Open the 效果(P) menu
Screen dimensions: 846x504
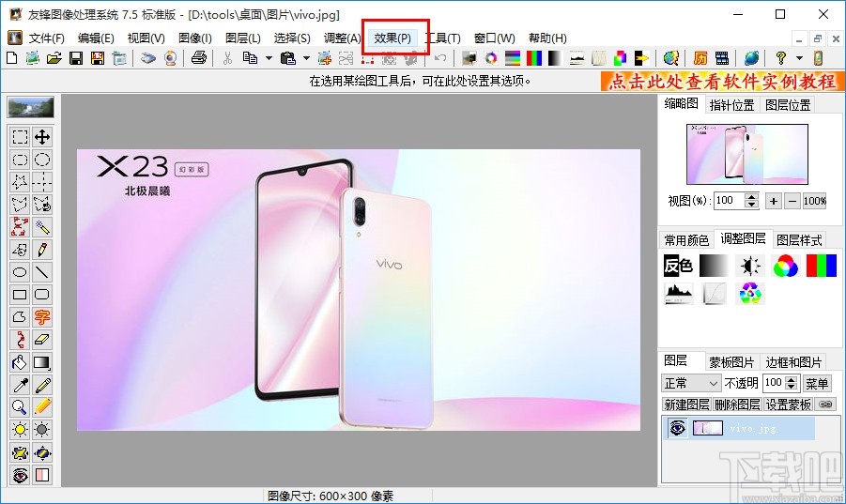pos(392,38)
